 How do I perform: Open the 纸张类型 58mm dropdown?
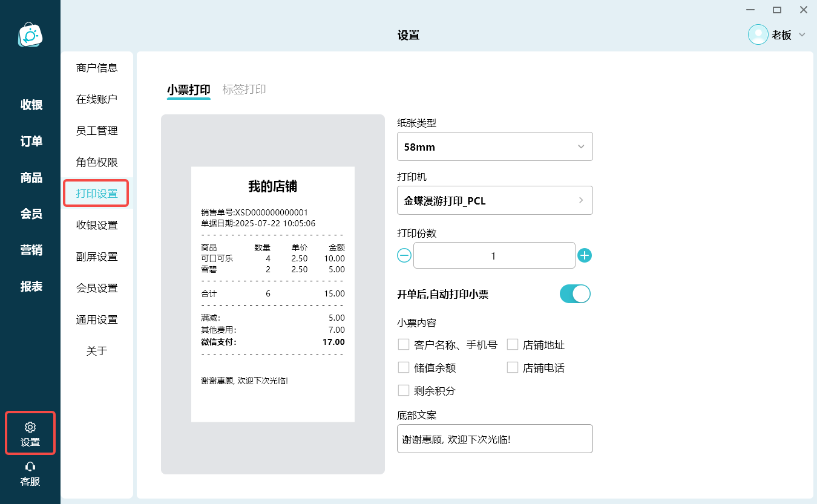495,146
